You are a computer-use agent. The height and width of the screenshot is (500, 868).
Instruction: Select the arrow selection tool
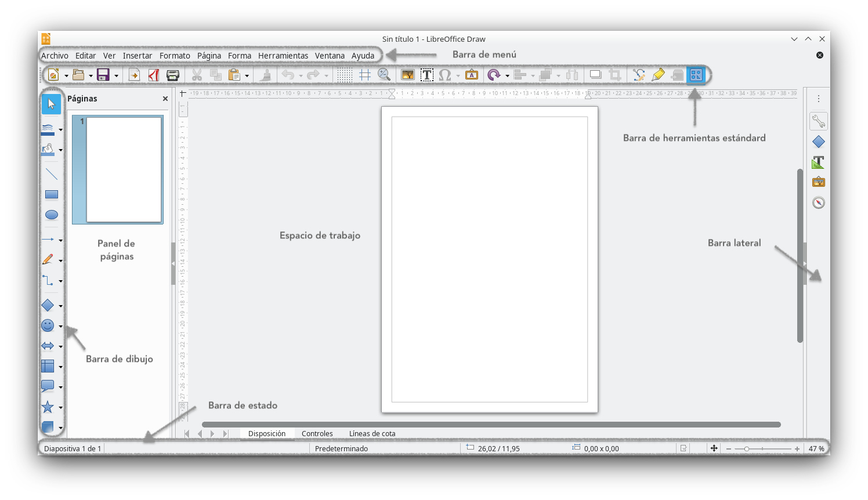51,104
